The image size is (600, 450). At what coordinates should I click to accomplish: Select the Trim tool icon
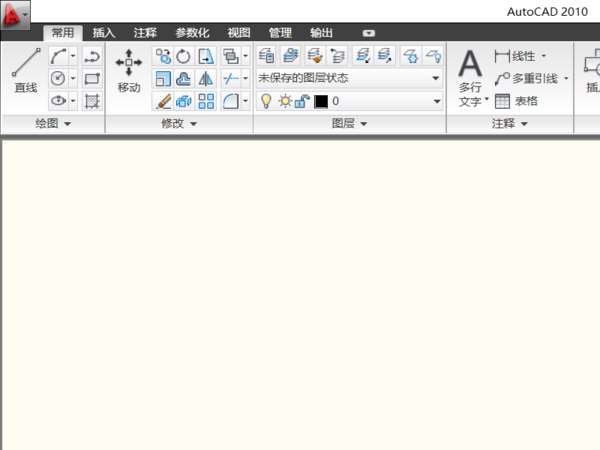coord(231,79)
